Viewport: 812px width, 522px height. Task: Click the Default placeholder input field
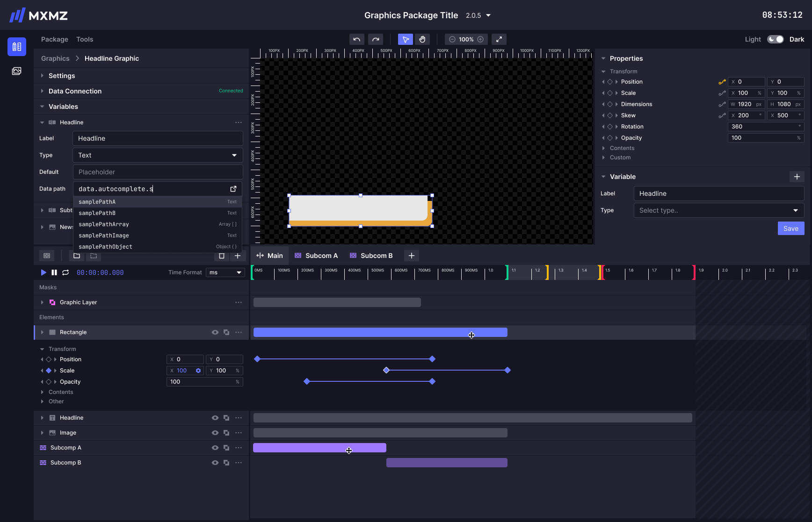click(x=158, y=172)
